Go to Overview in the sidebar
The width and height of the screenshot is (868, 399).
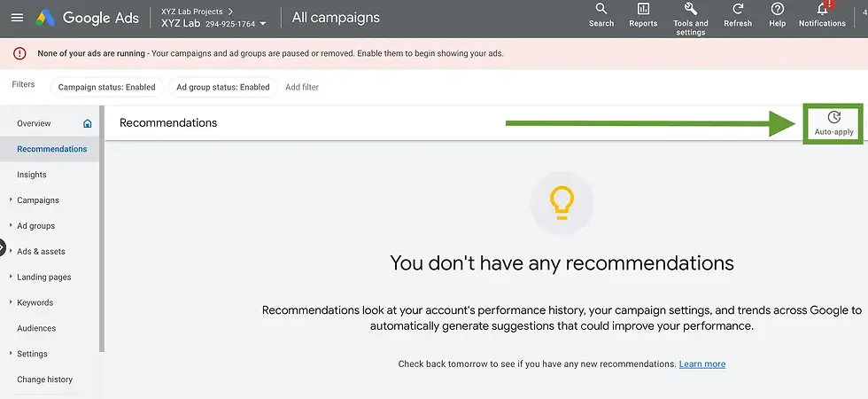[x=34, y=123]
